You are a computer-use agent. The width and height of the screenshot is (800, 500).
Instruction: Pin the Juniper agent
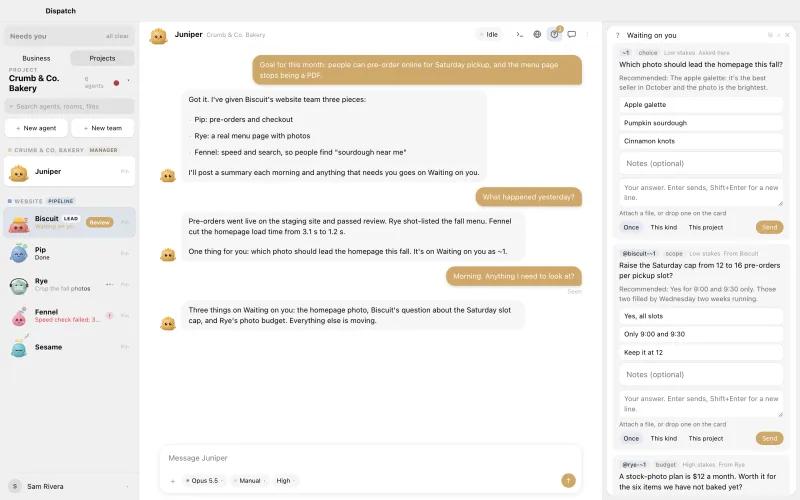click(124, 171)
